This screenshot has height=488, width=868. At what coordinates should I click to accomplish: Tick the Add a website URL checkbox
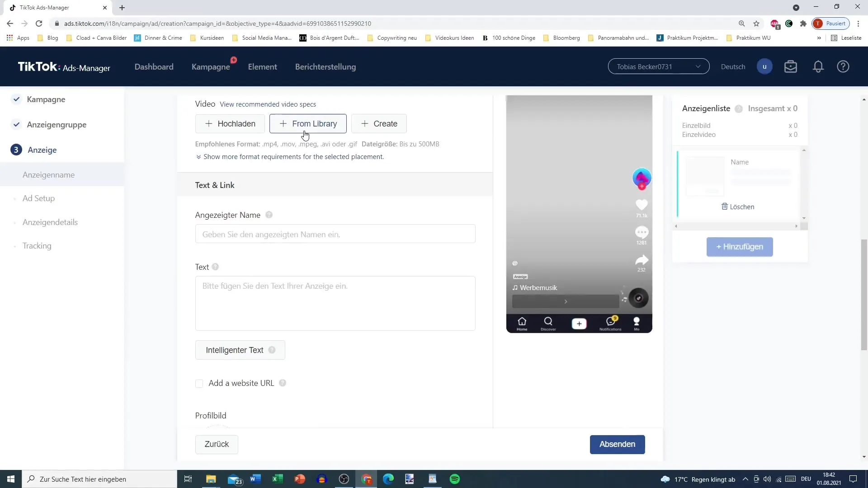tap(199, 384)
